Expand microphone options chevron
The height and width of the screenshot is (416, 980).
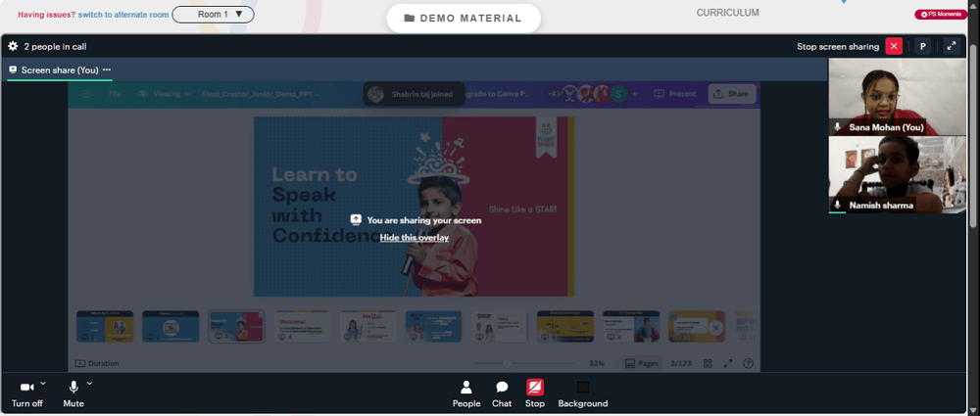click(x=89, y=383)
